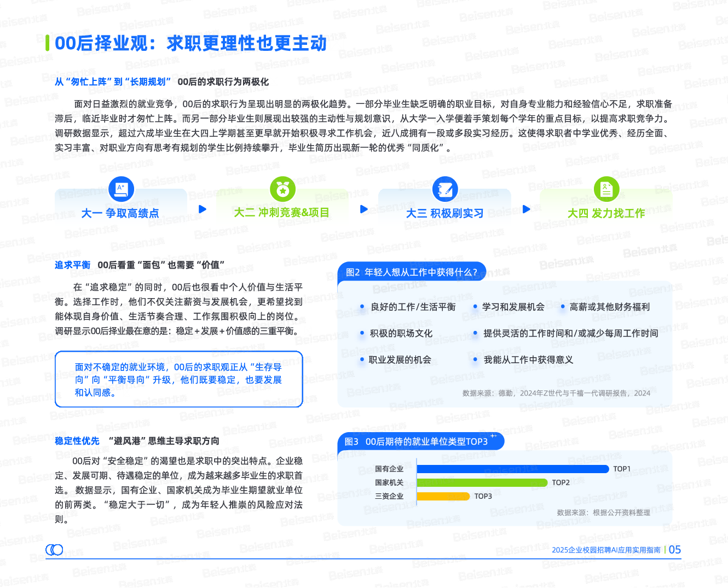Image resolution: width=728 pixels, height=588 pixels.
Task: Click the TOP2 label in chart
Action: click(561, 482)
